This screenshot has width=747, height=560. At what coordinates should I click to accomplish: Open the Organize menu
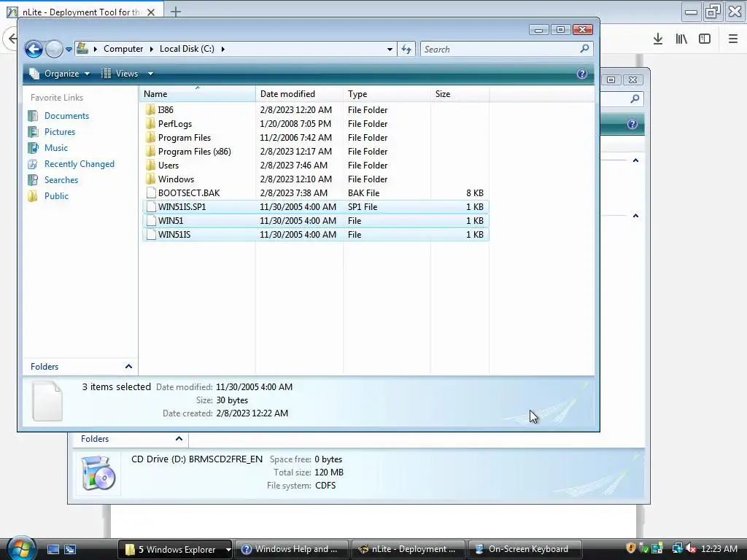point(60,74)
